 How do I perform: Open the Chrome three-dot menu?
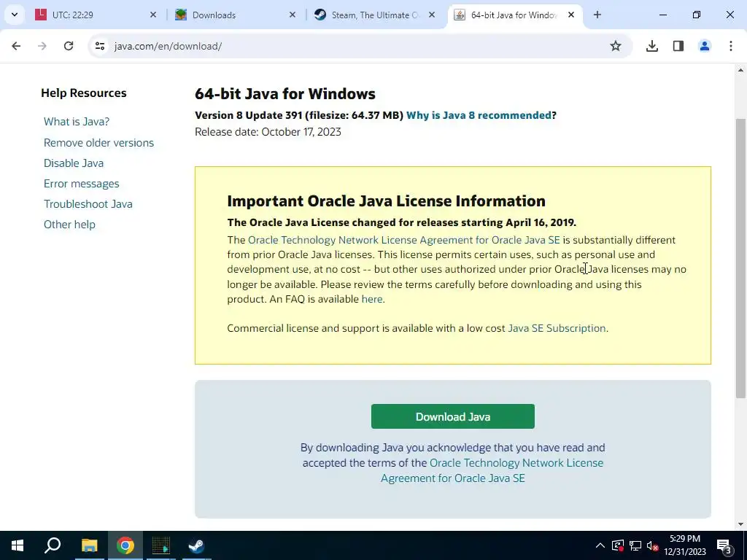[x=731, y=46]
